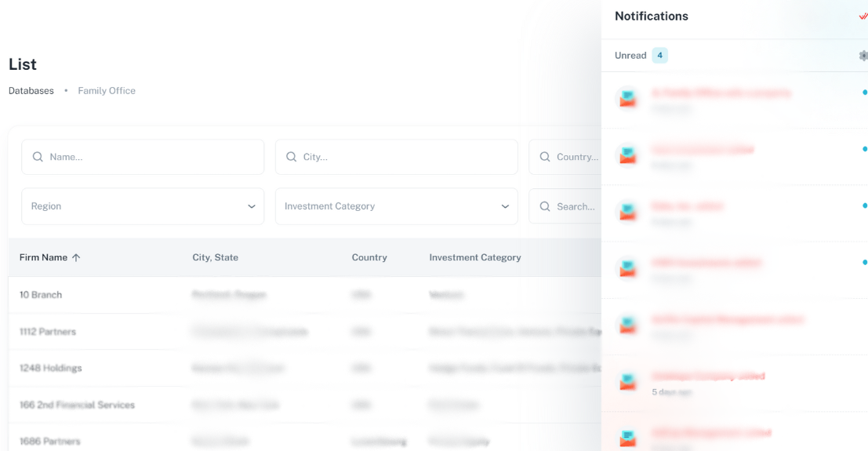The width and height of the screenshot is (868, 451).
Task: Expand the Region dropdown chevron
Action: (252, 206)
